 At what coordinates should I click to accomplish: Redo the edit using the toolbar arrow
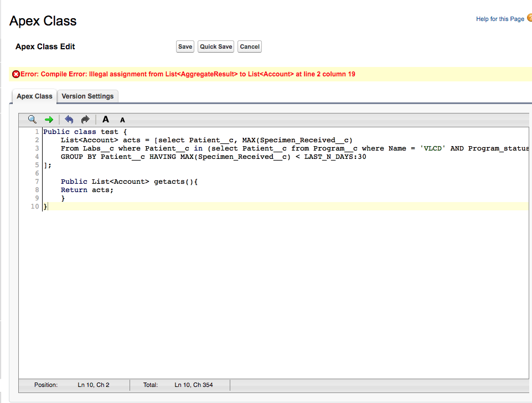click(x=85, y=119)
